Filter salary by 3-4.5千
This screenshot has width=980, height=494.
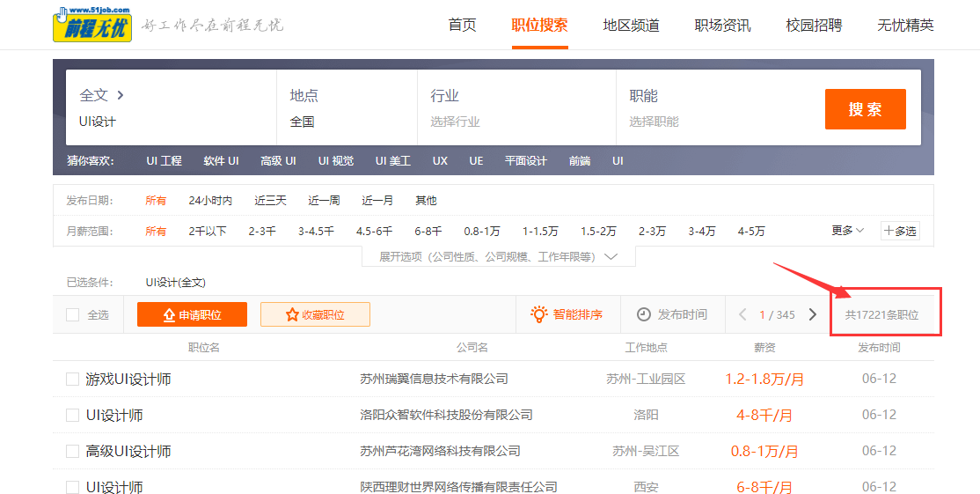pyautogui.click(x=316, y=232)
